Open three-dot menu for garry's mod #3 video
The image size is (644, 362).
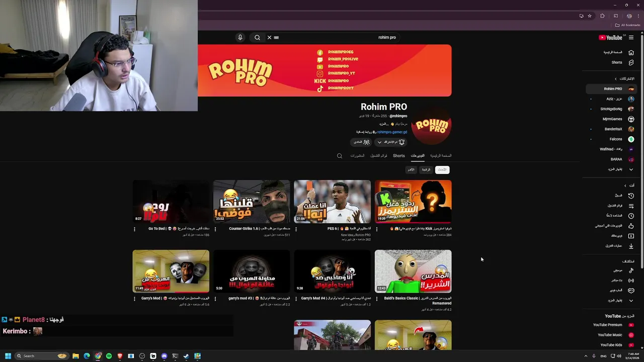[215, 299]
